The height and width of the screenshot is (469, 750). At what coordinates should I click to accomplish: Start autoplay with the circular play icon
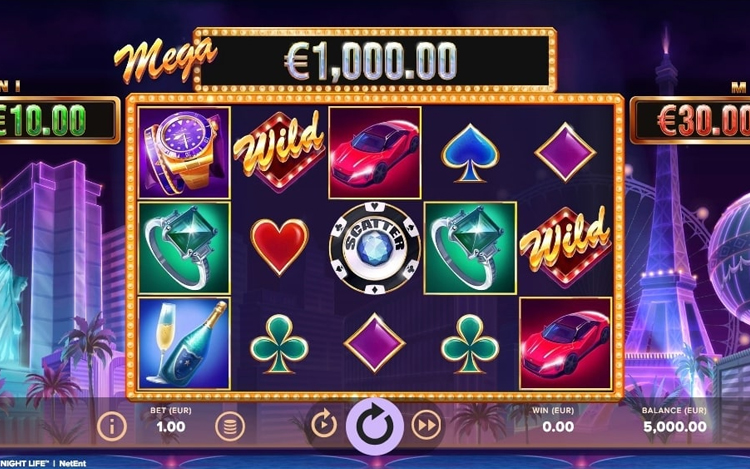[x=324, y=424]
